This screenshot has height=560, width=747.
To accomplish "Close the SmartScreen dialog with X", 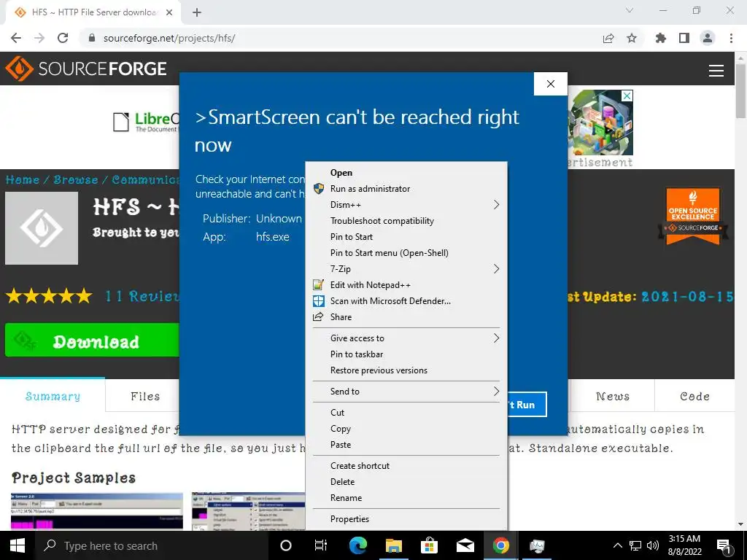I will (x=551, y=84).
